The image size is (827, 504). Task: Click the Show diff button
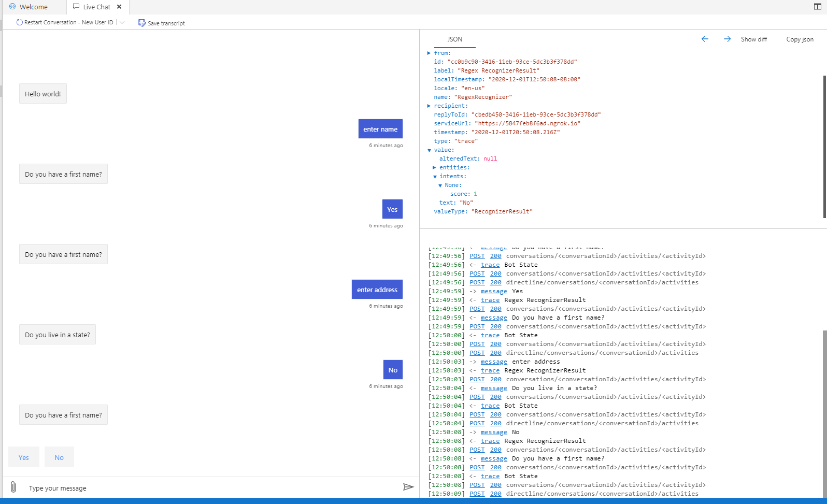click(754, 39)
